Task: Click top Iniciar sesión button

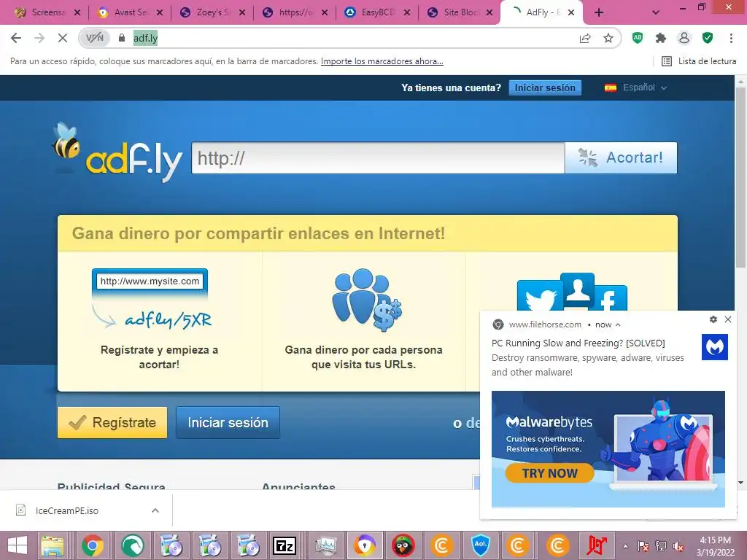Action: [545, 87]
